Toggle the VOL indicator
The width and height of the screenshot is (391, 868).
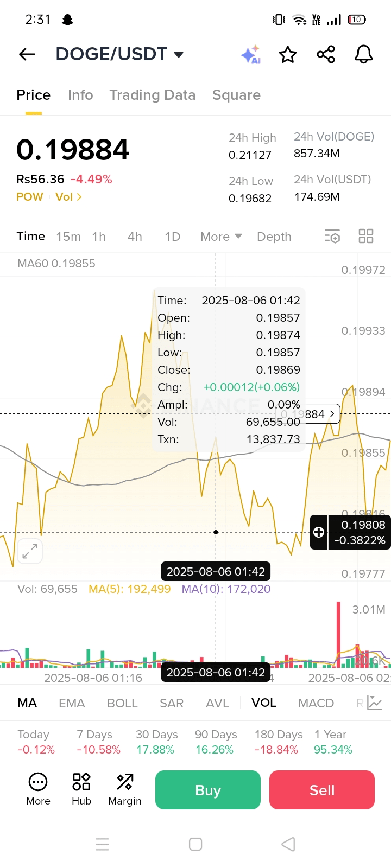tap(264, 703)
